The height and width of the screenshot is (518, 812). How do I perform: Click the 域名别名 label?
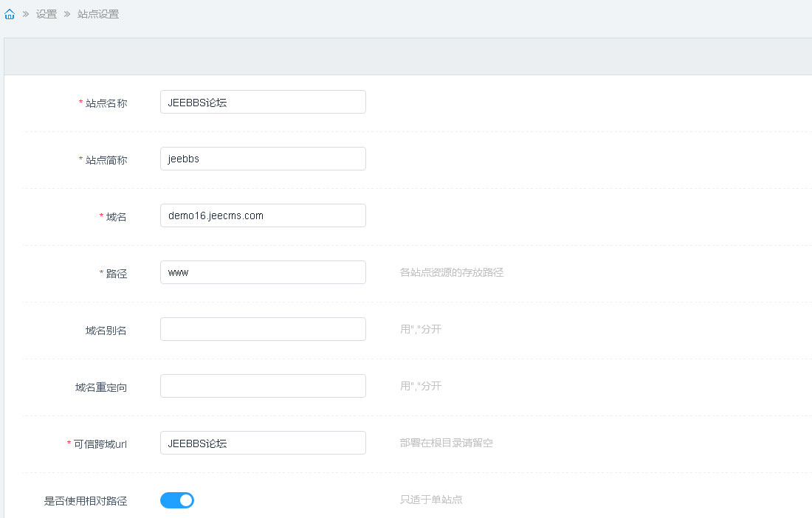click(106, 331)
